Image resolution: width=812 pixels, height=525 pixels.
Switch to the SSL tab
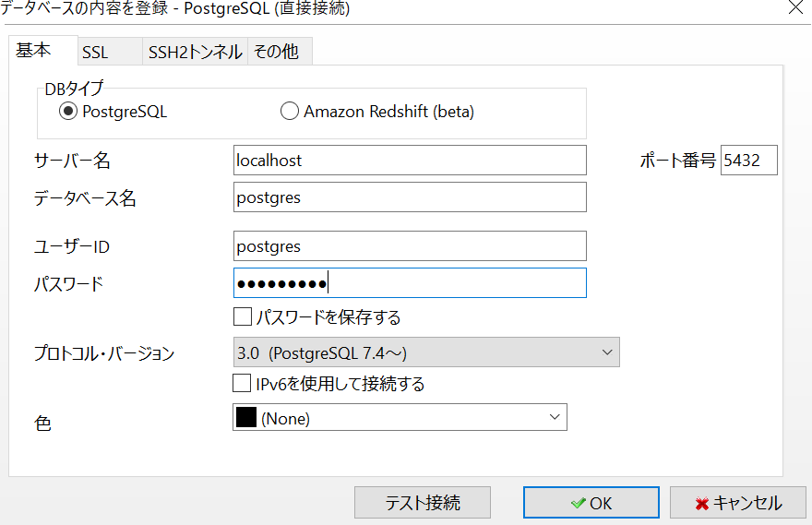click(x=111, y=52)
